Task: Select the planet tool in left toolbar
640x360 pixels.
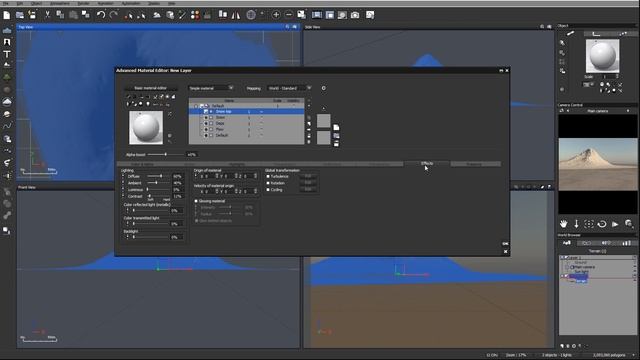Action: pyautogui.click(x=7, y=114)
